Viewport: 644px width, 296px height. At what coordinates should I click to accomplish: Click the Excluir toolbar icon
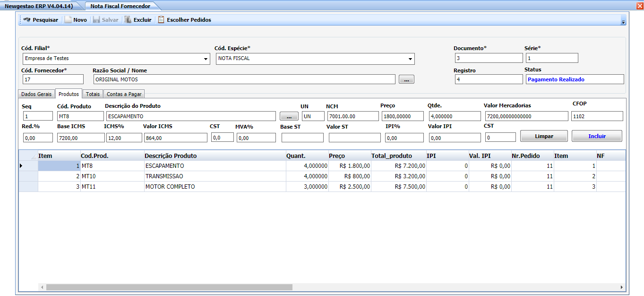[128, 20]
